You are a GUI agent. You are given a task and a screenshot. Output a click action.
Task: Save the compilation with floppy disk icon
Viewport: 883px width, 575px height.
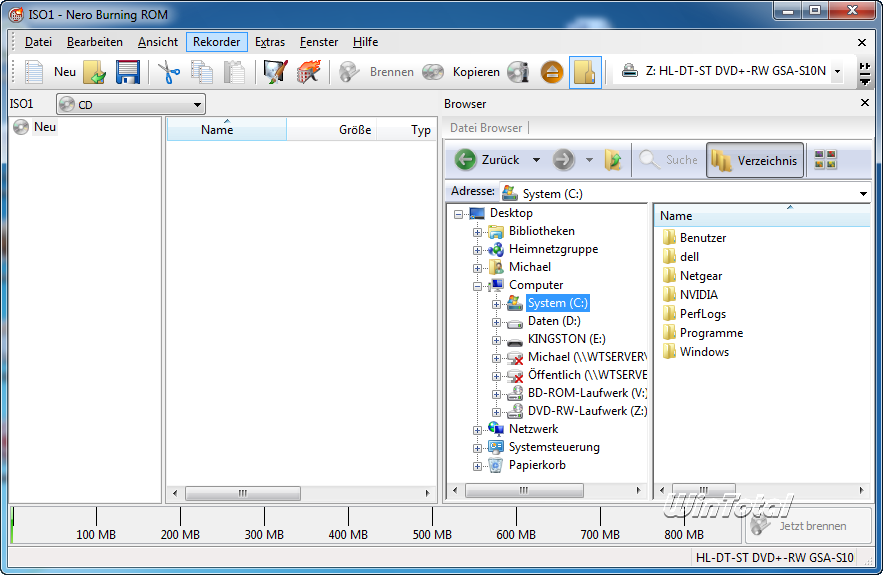(128, 72)
